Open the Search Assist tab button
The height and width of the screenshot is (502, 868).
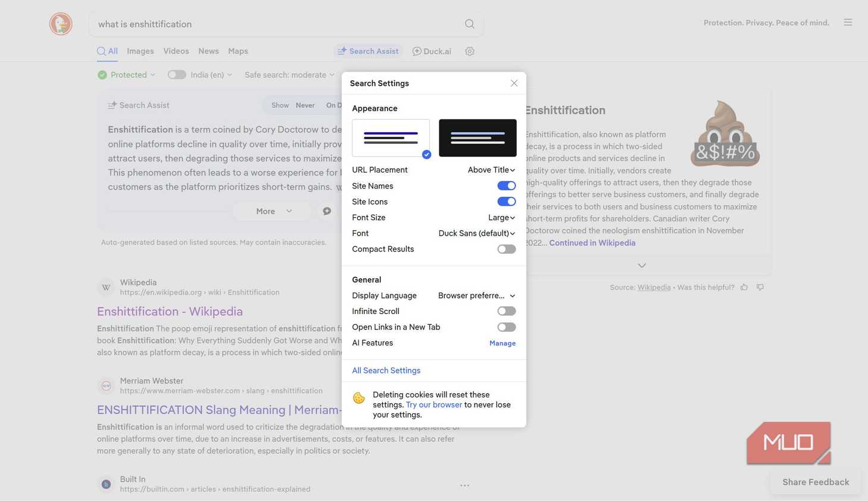point(368,51)
